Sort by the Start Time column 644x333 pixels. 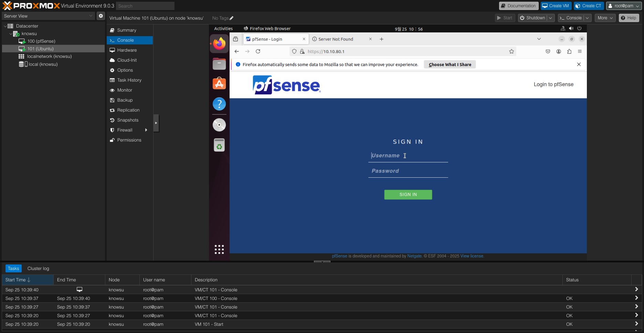tap(28, 280)
